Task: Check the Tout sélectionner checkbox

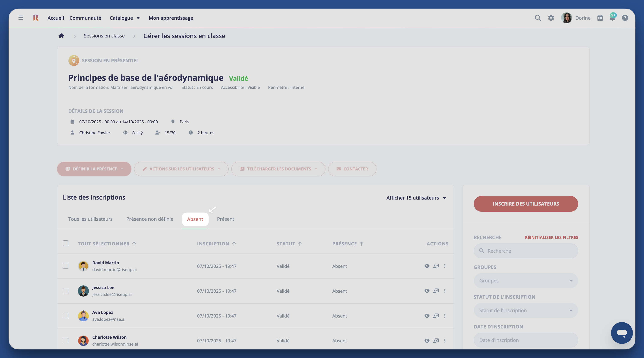Action: (x=66, y=243)
